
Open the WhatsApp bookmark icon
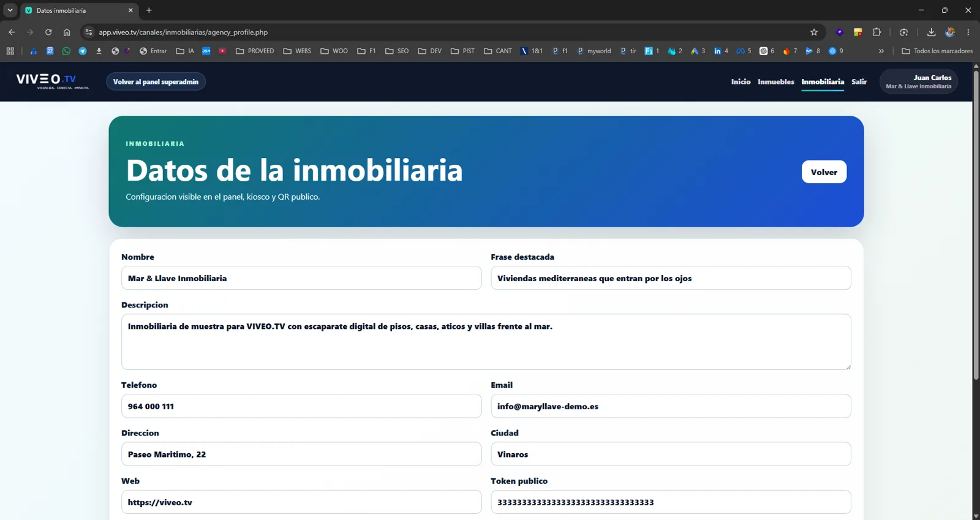tap(66, 51)
